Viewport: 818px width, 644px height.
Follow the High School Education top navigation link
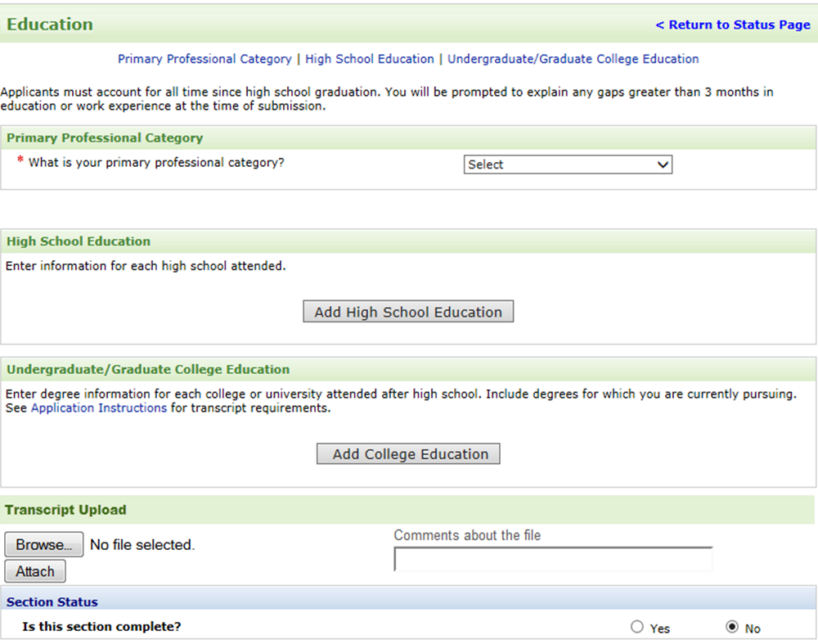click(370, 59)
